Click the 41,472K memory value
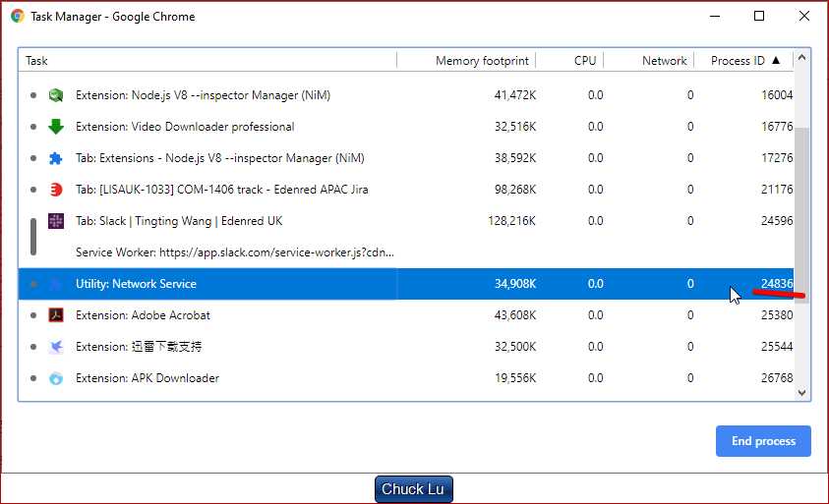This screenshot has width=829, height=504. (x=515, y=95)
